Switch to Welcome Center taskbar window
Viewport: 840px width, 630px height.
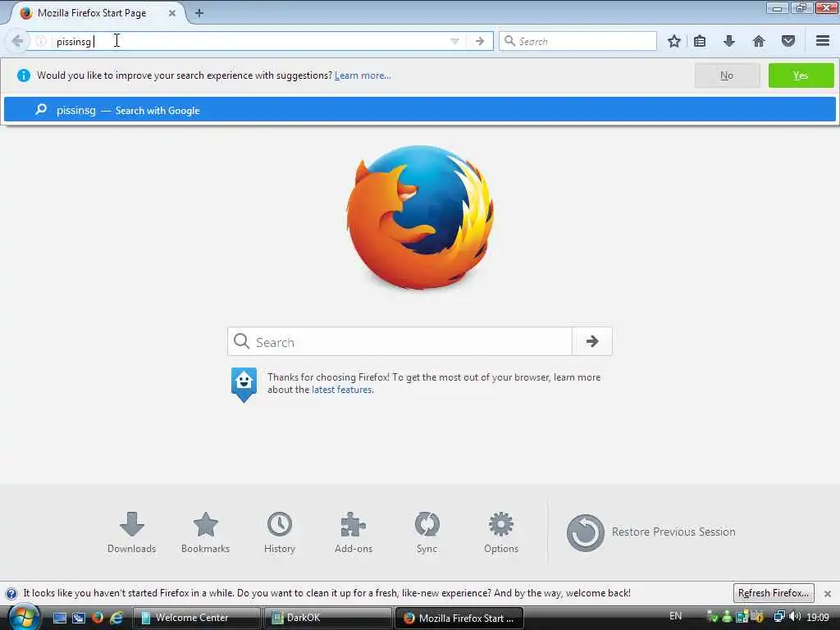point(196,618)
